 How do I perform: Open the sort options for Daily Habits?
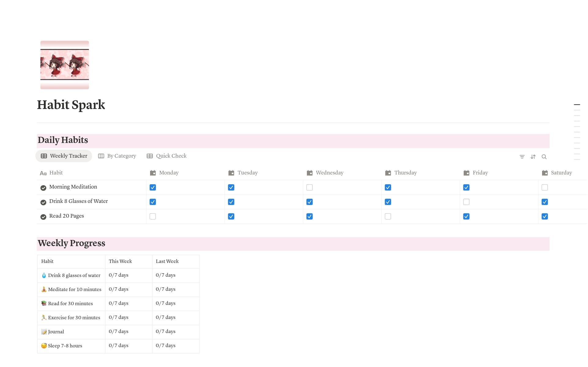(533, 156)
